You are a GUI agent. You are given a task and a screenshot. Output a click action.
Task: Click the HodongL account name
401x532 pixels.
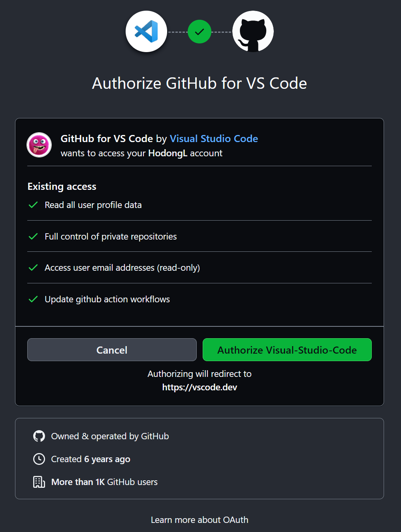pyautogui.click(x=168, y=153)
